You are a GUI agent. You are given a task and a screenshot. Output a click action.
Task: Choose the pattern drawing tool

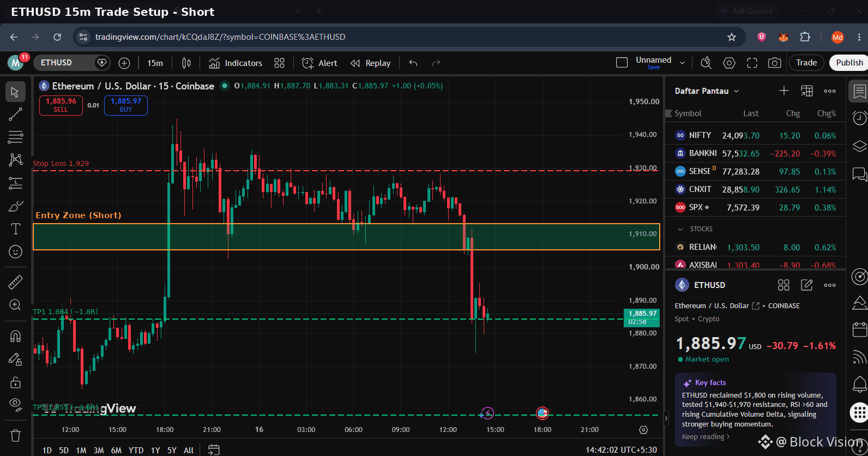[15, 160]
